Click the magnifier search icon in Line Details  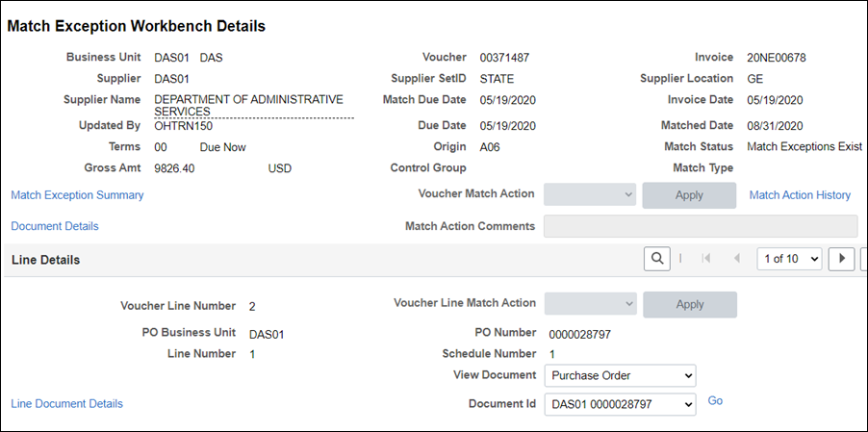[657, 258]
